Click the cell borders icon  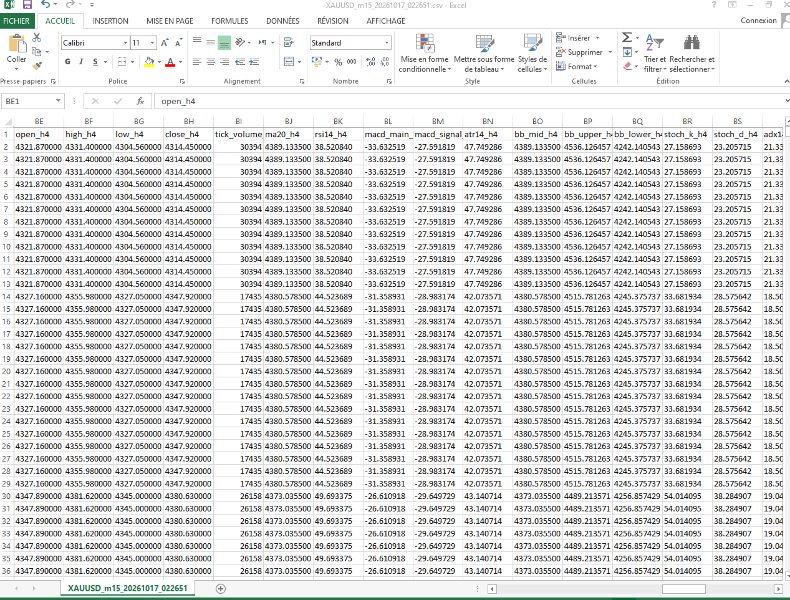[x=121, y=61]
